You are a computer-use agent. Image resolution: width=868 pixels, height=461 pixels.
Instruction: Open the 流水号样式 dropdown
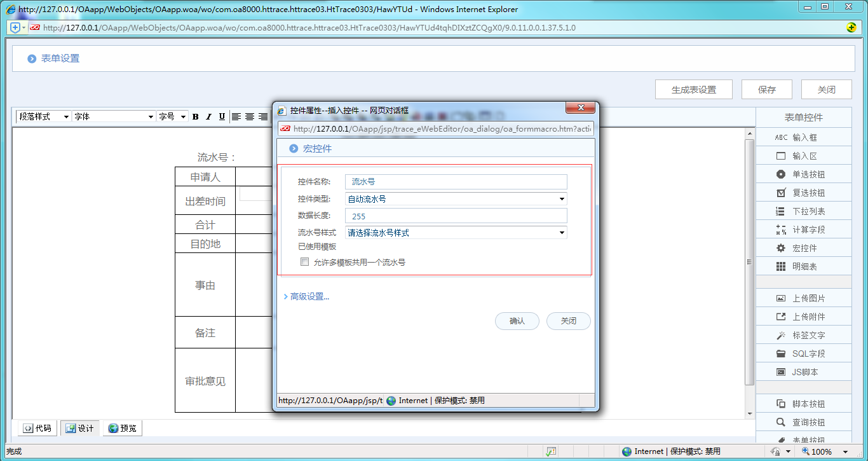456,233
